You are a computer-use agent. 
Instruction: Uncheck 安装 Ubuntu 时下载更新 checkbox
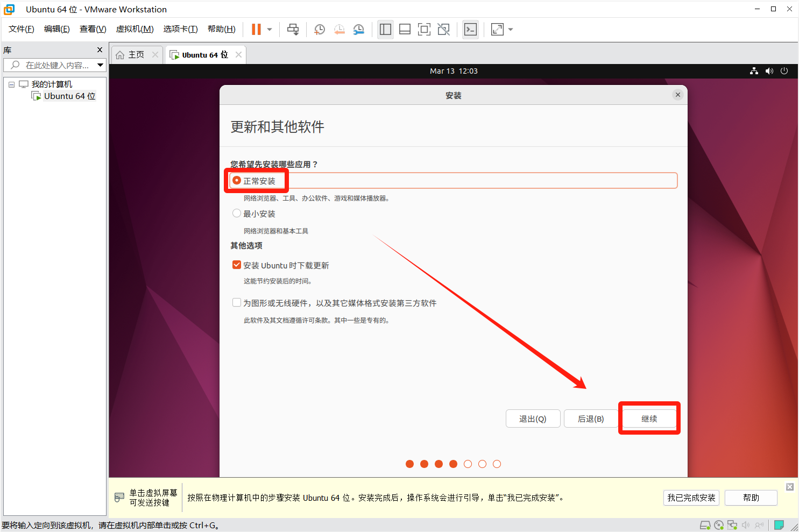237,265
